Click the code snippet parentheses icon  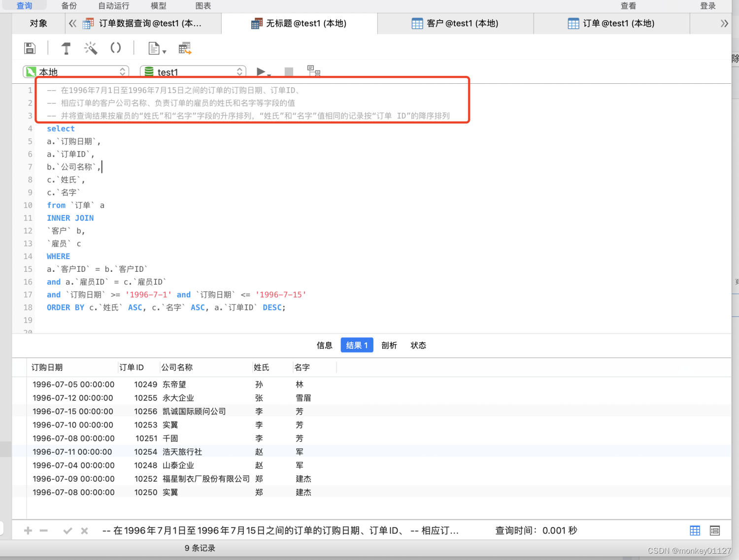pyautogui.click(x=116, y=48)
